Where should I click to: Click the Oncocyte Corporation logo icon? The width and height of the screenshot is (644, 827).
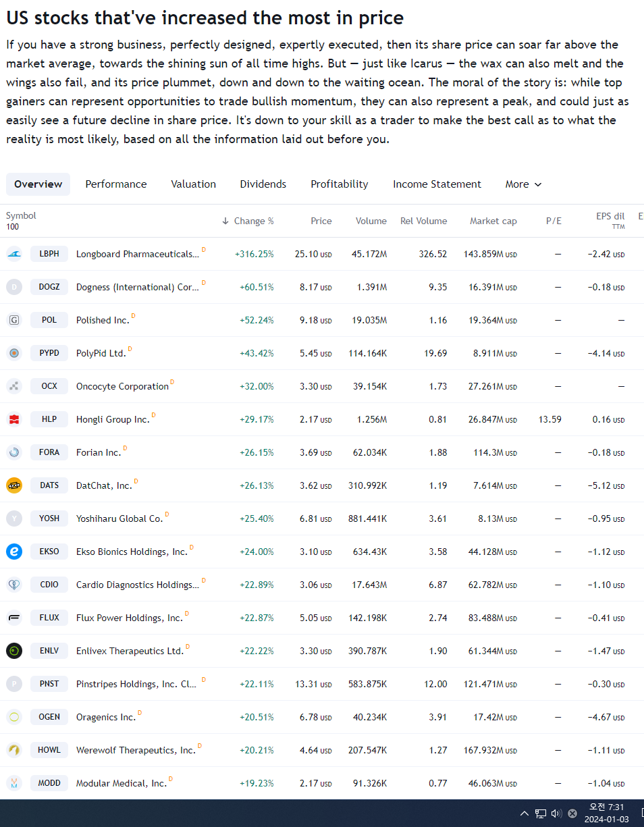click(x=14, y=386)
